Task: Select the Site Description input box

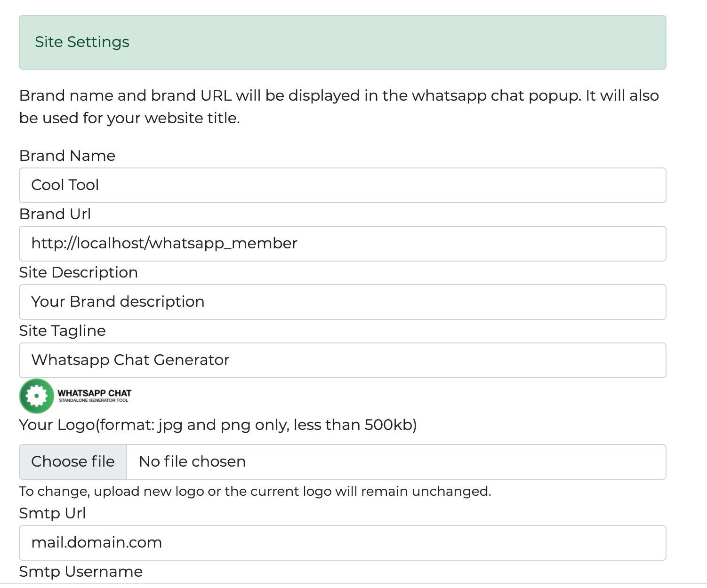Action: (x=342, y=302)
